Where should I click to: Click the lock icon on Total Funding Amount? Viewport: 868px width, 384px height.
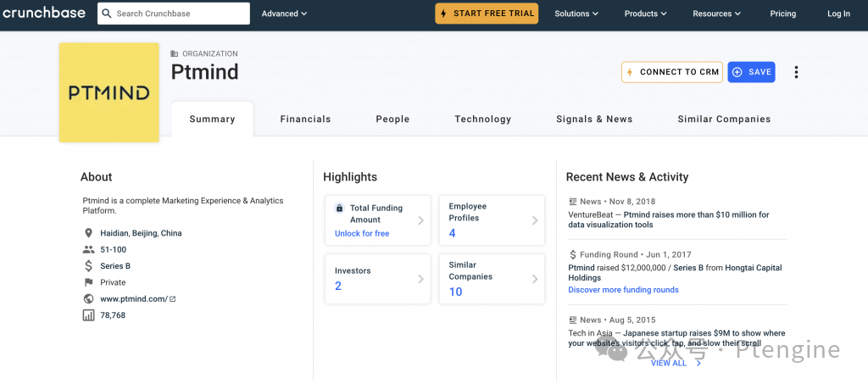point(339,208)
